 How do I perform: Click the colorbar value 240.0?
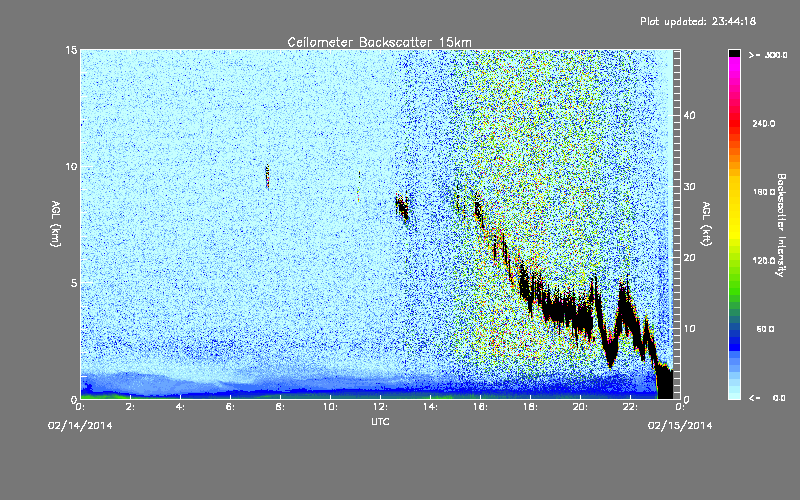764,124
